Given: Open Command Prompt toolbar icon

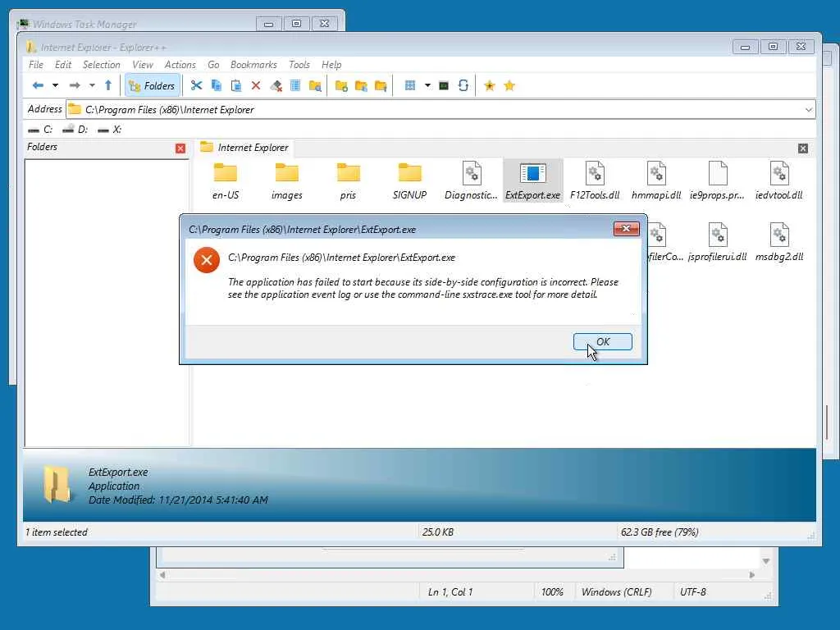Looking at the screenshot, I should click(444, 85).
